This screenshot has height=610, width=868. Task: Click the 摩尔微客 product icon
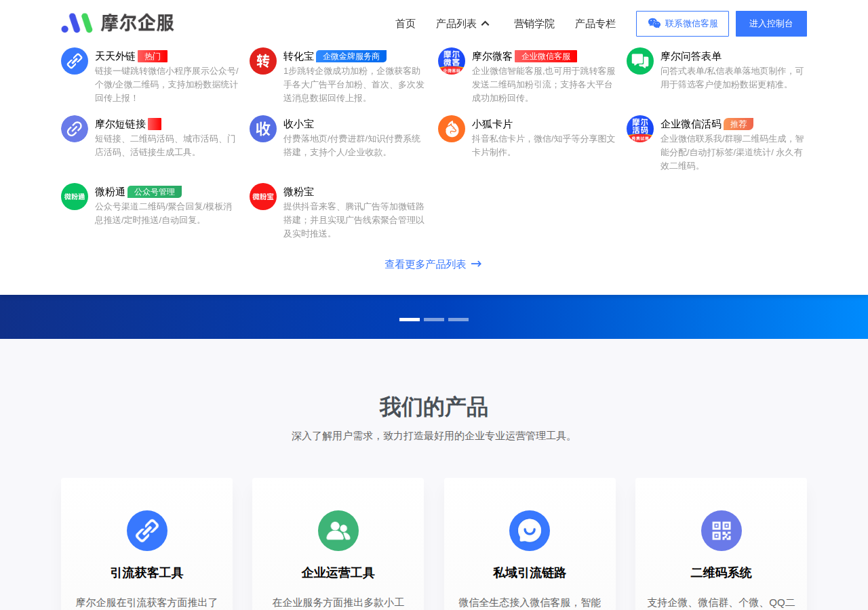[x=452, y=61]
